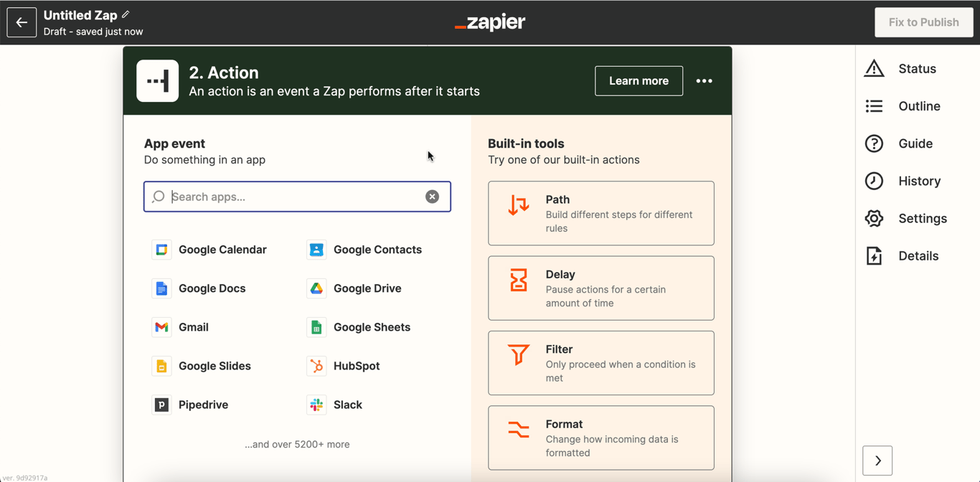Open the Outline list icon in sidebar
The height and width of the screenshot is (482, 980).
(874, 106)
